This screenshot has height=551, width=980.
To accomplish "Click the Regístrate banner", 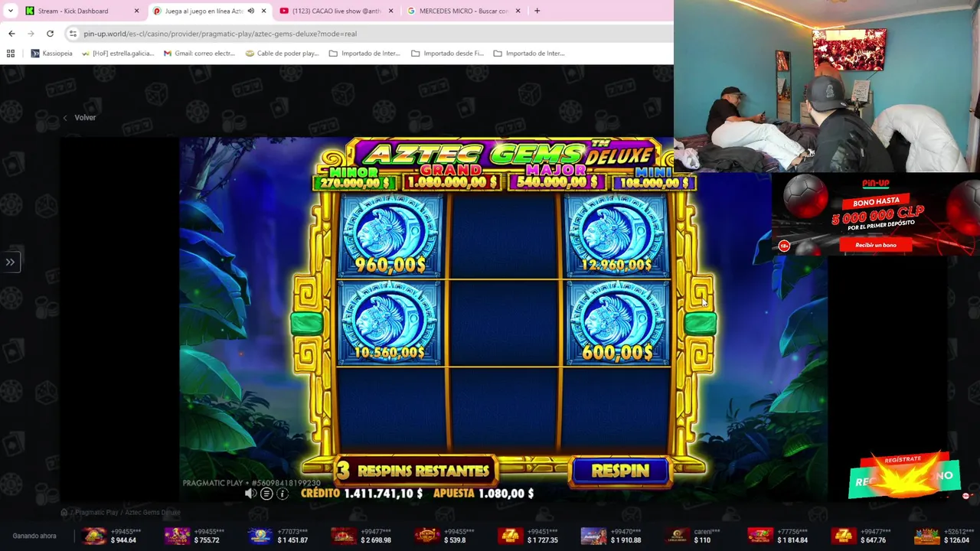I will pyautogui.click(x=904, y=474).
